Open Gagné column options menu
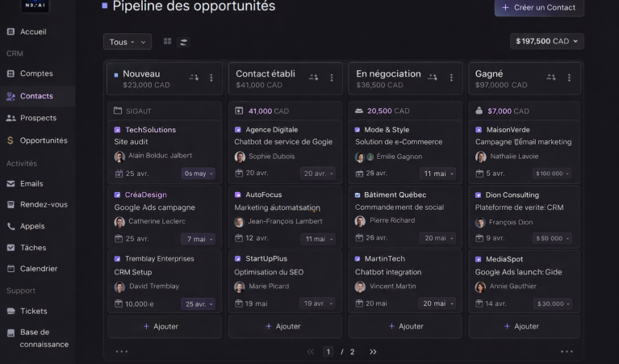619x364 pixels. (x=569, y=77)
